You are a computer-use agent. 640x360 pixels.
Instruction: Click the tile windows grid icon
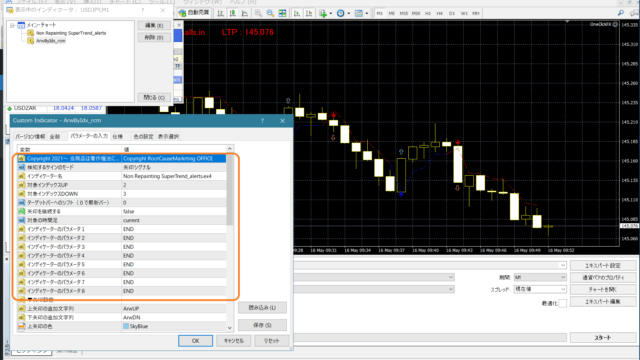click(282, 13)
